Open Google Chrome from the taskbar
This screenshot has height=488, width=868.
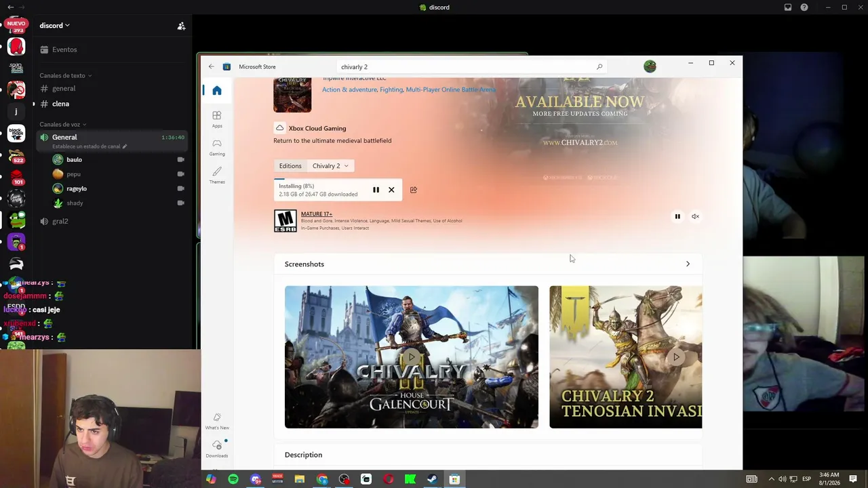[x=322, y=479]
